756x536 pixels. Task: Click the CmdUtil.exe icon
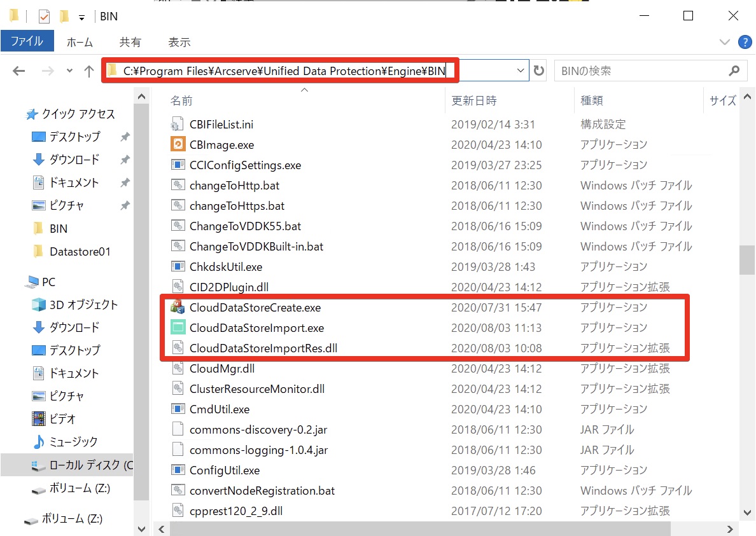(178, 409)
